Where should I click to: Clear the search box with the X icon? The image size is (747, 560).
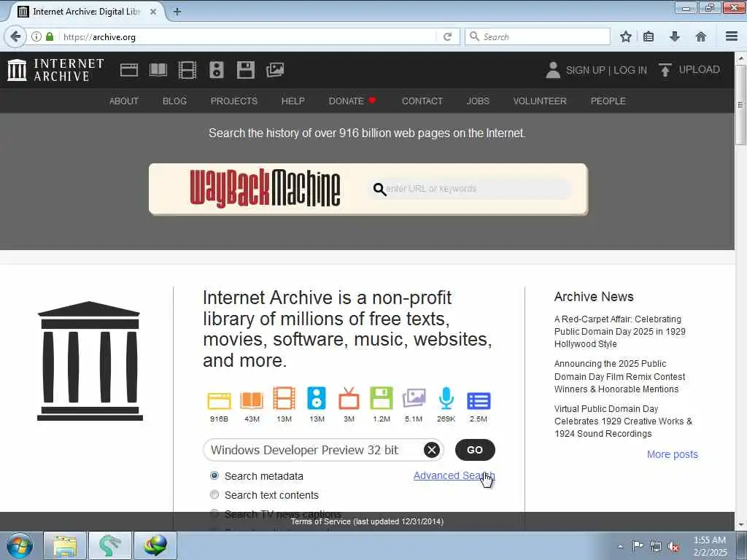click(432, 449)
